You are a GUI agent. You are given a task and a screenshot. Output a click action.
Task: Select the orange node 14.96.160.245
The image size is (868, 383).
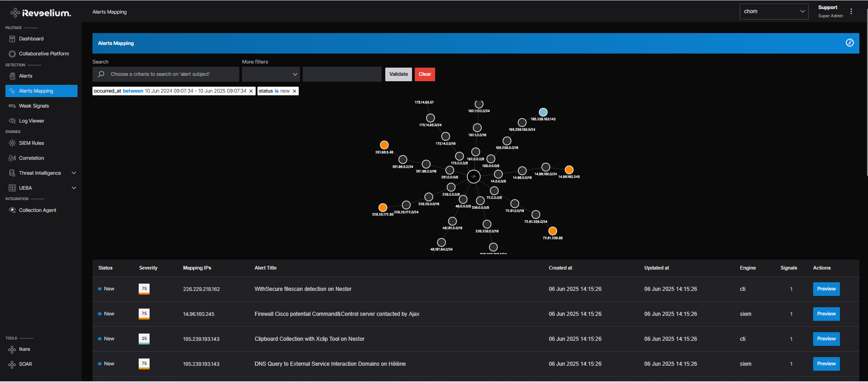point(569,170)
